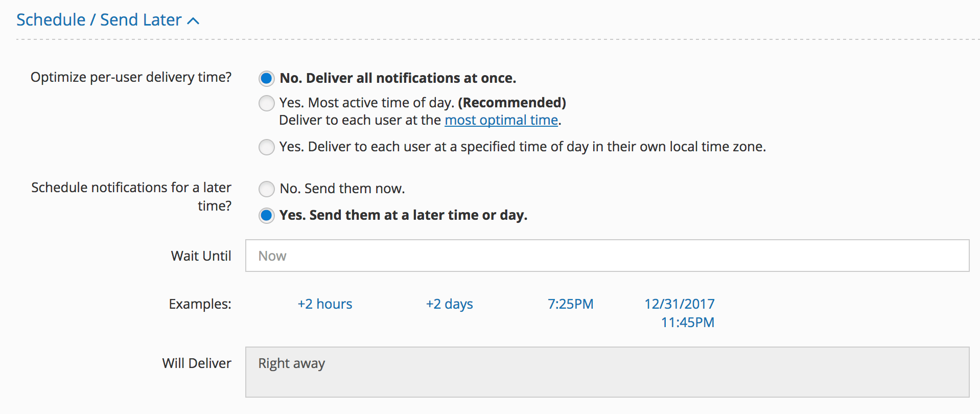
Task: Click the upward chevron next to Schedule / Send Later
Action: 192,19
